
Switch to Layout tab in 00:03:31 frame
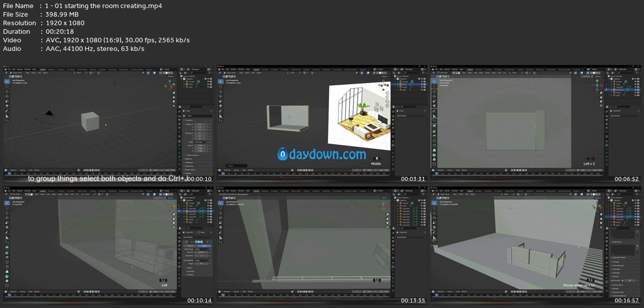tap(256, 69)
